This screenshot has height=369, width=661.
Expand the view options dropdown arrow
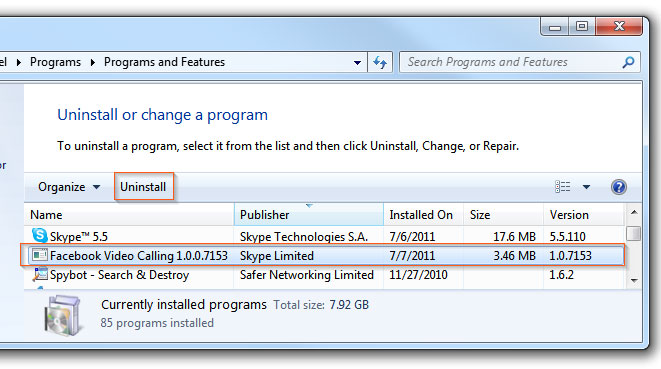[586, 187]
